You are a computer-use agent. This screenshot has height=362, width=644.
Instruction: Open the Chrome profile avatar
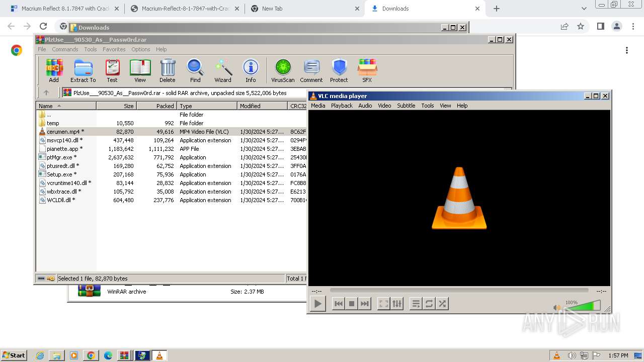[x=617, y=26]
